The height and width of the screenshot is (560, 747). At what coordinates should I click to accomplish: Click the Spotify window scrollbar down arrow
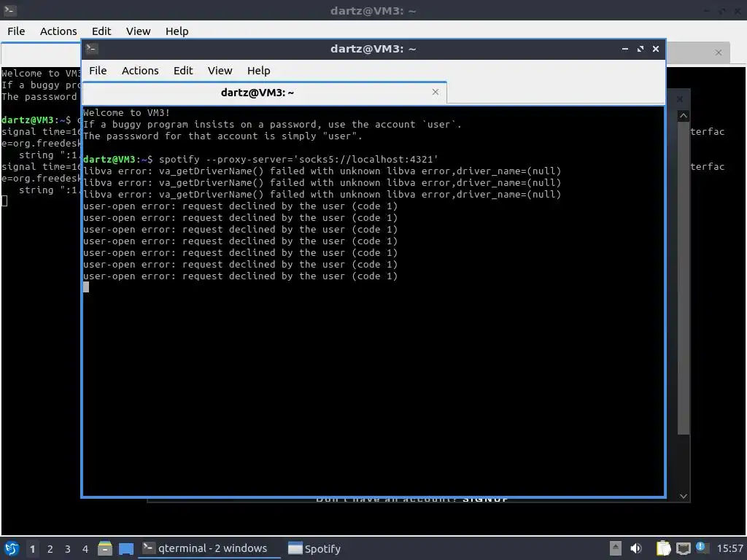click(683, 496)
